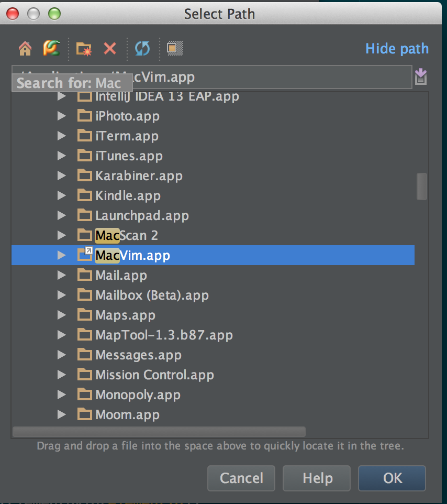Viewport: 447px width, 504px height.
Task: Click the MapTool-1.3.b87.app folder icon
Action: (85, 335)
